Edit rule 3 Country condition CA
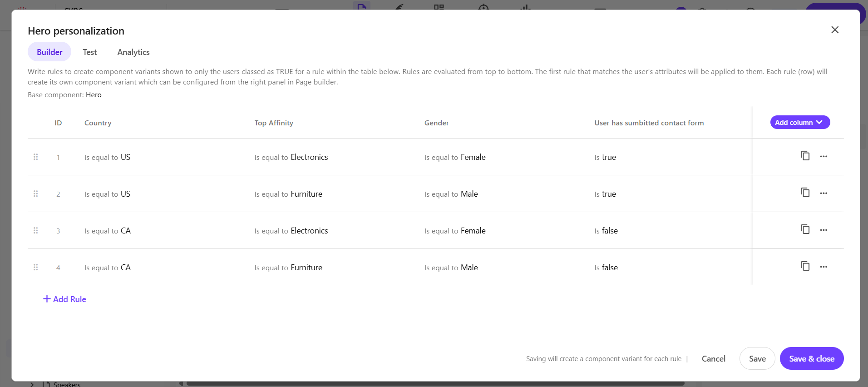This screenshot has height=387, width=868. click(108, 231)
